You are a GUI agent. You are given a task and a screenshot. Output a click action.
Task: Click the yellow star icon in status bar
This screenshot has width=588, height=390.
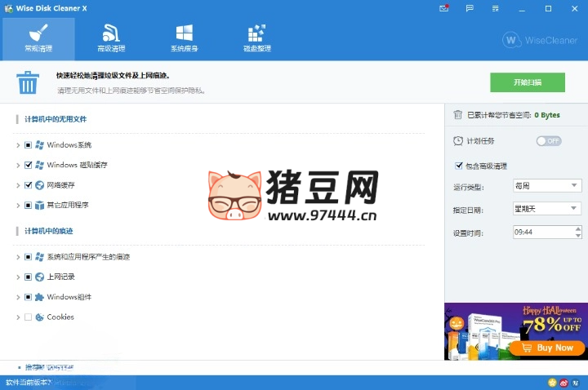point(552,383)
